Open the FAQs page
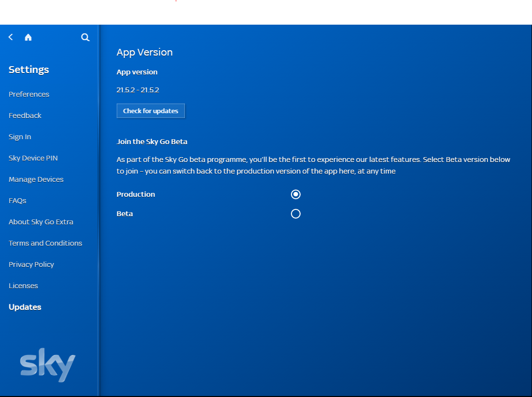532x397 pixels. [x=17, y=201]
